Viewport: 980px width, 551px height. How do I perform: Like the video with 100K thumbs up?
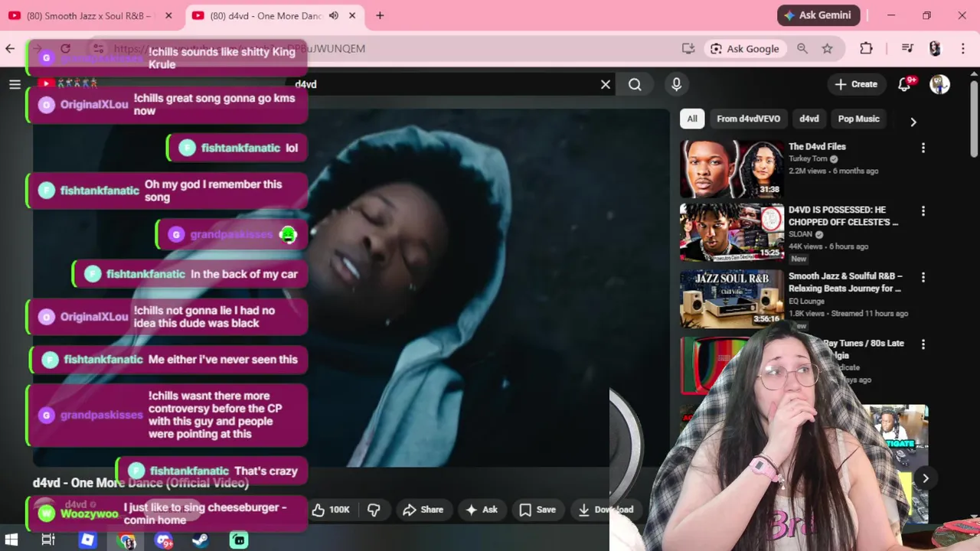[x=331, y=510]
